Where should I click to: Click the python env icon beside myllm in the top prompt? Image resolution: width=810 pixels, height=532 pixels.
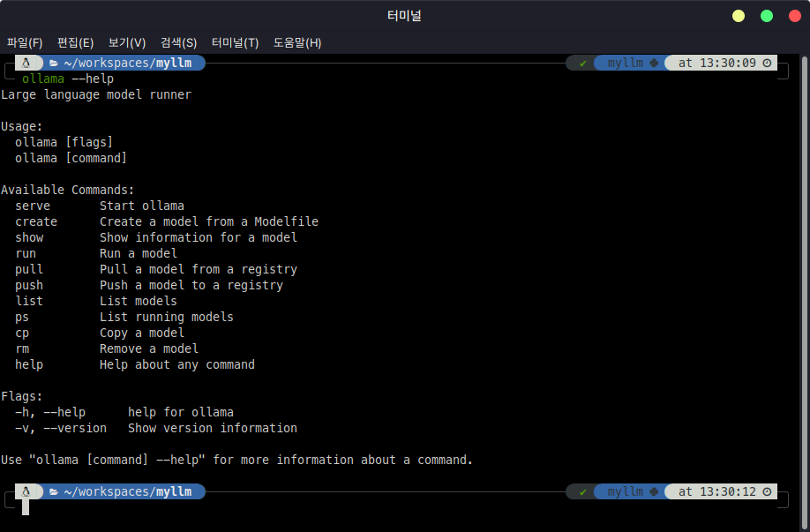[654, 63]
